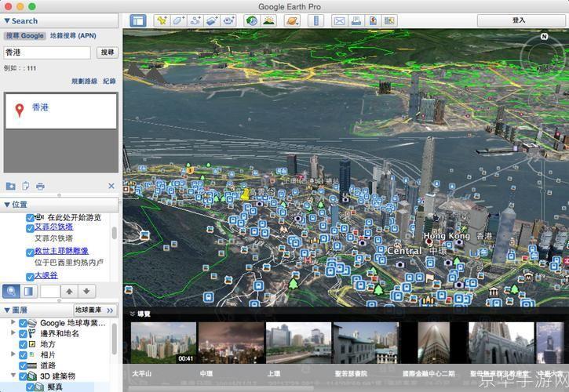Image resolution: width=569 pixels, height=392 pixels.
Task: Click the Add Image Overlay icon
Action: (212, 20)
